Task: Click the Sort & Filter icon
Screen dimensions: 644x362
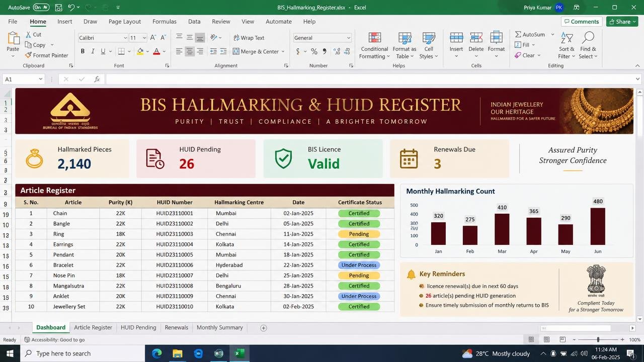Action: coord(567,39)
